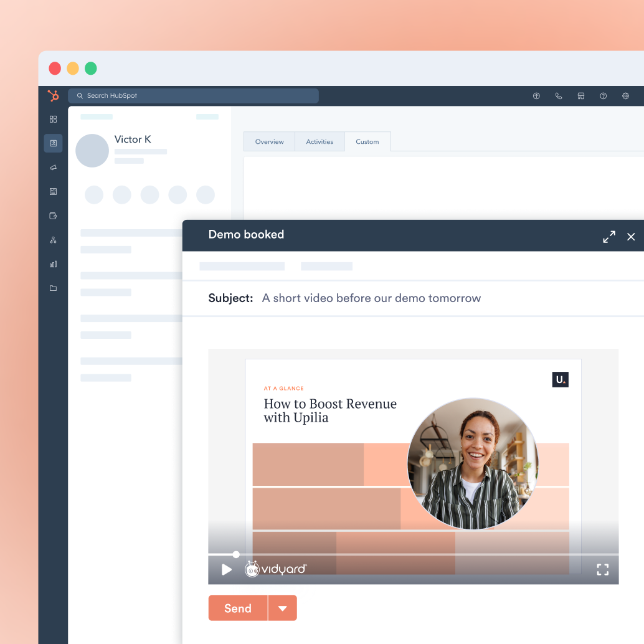This screenshot has width=644, height=644.
Task: Open the Marketplace icon in the top bar
Action: tap(580, 96)
